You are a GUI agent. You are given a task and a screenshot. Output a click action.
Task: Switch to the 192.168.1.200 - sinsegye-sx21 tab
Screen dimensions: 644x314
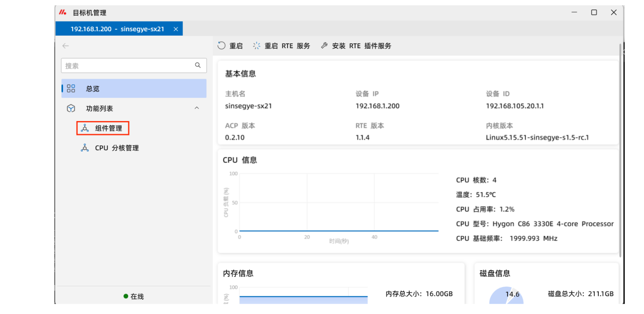point(117,29)
